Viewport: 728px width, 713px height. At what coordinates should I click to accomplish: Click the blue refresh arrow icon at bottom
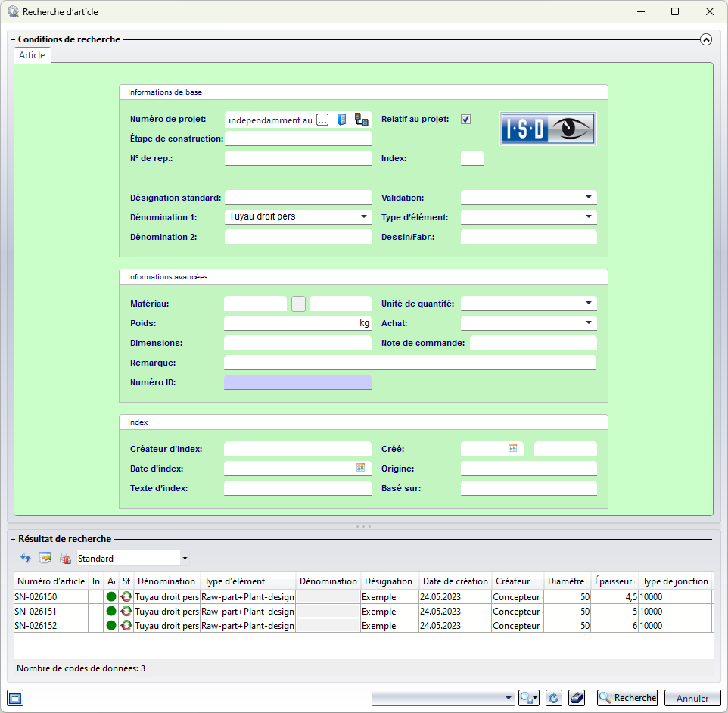(x=552, y=698)
